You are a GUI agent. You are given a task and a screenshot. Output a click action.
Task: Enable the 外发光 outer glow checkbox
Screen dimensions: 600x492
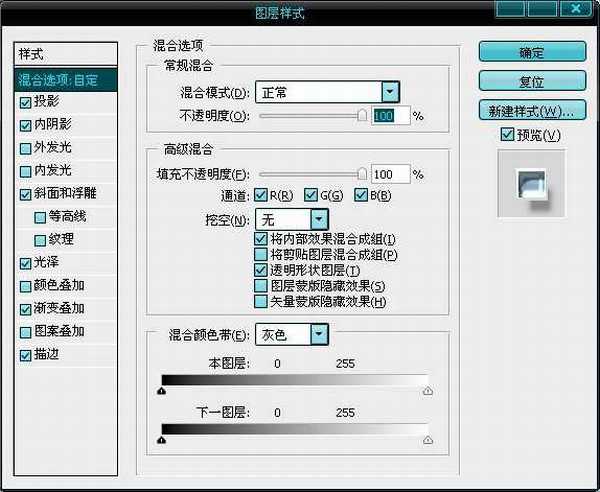tap(25, 148)
